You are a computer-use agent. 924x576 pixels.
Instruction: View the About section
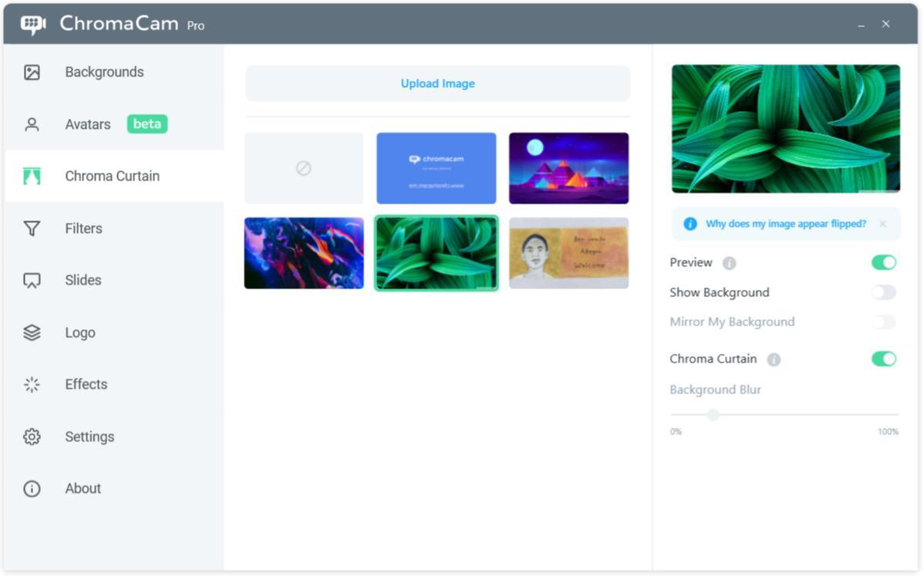point(83,488)
